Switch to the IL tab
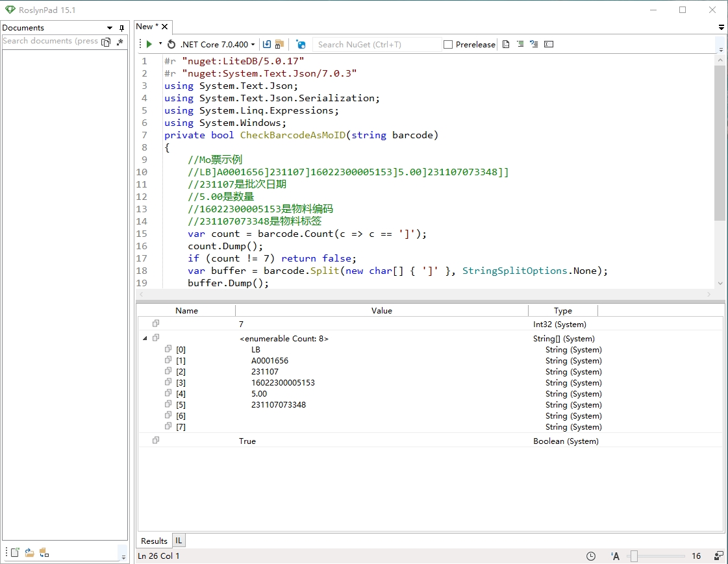 [179, 541]
